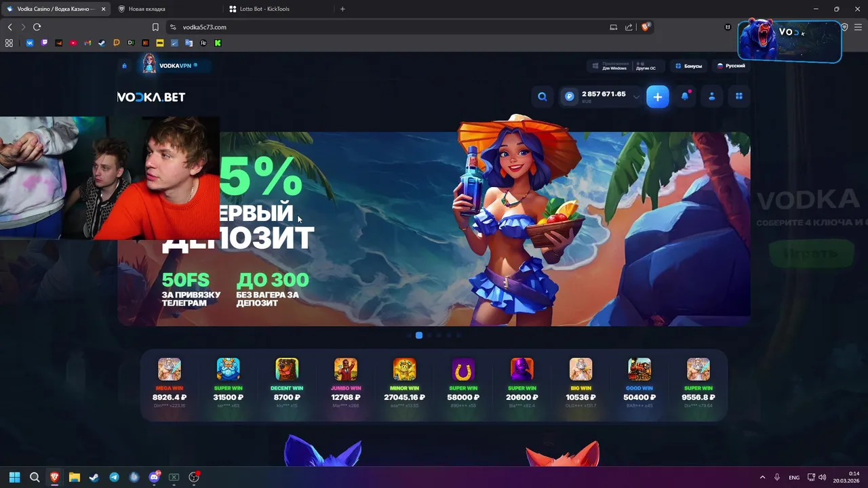868x488 pixels.
Task: Click the blue plus deposit button
Action: [x=658, y=97]
